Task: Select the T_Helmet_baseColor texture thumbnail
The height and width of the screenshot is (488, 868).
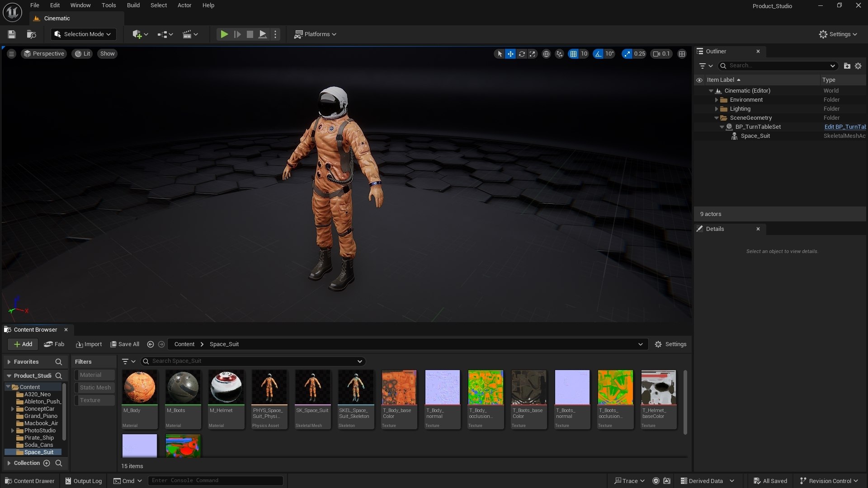Action: (658, 388)
